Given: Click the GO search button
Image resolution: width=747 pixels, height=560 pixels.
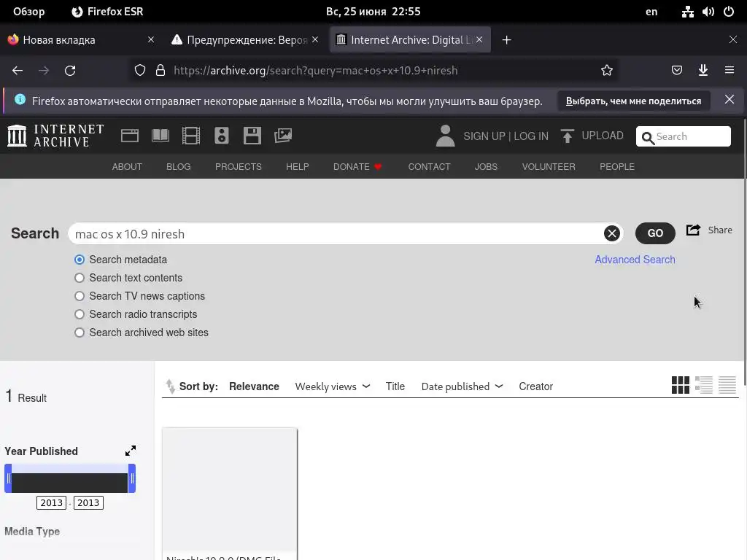Looking at the screenshot, I should point(655,233).
